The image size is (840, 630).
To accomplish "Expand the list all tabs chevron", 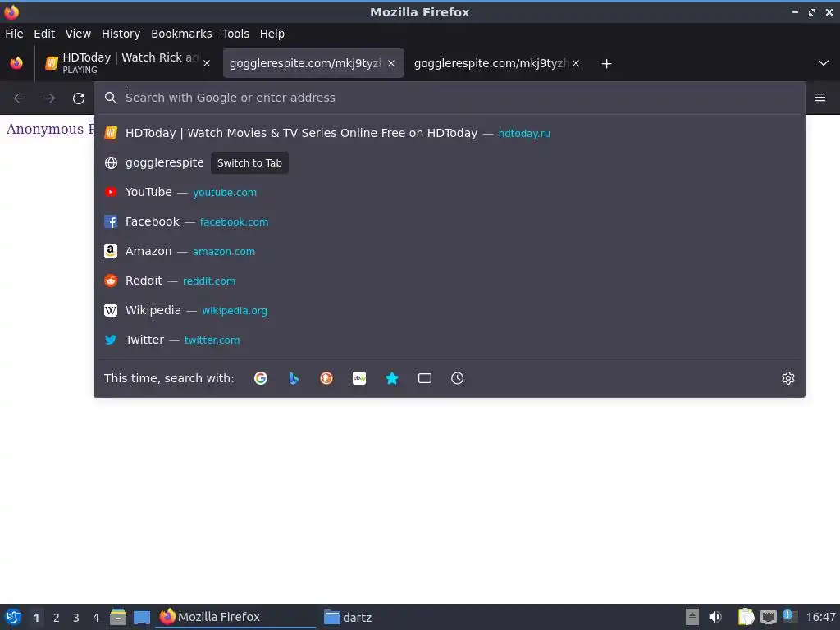I will [x=824, y=63].
